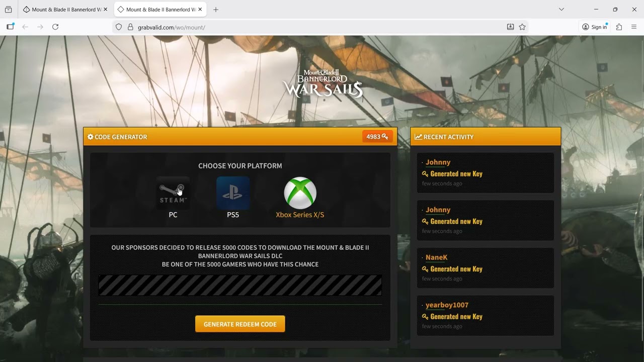644x362 pixels.
Task: Click the Recent Activity chart icon
Action: (418, 137)
